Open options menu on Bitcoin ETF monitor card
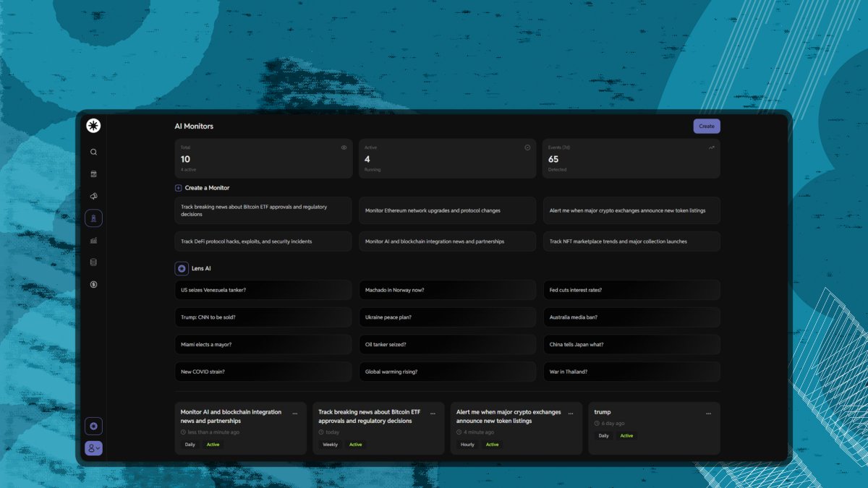 click(433, 414)
